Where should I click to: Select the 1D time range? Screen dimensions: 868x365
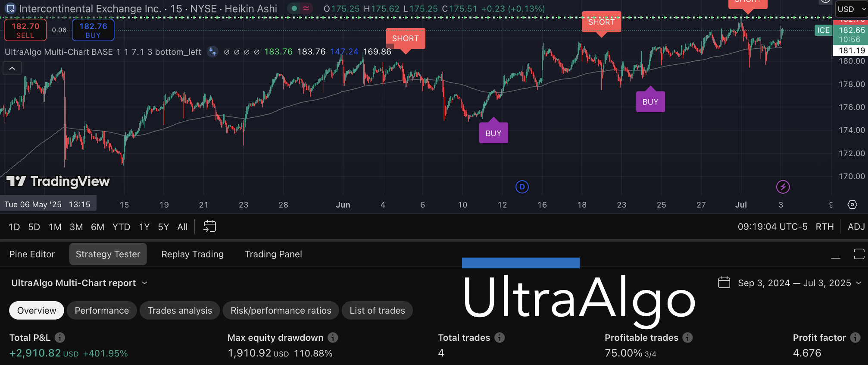(x=14, y=227)
